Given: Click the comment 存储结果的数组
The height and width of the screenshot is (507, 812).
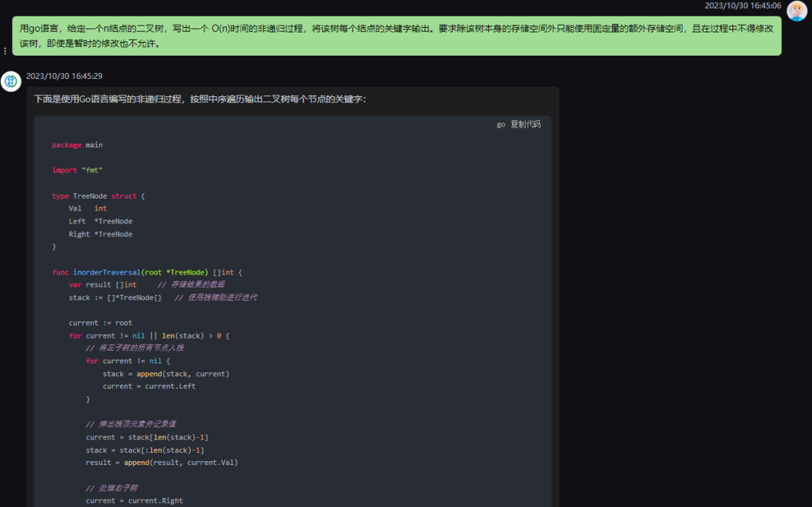Looking at the screenshot, I should [x=191, y=284].
